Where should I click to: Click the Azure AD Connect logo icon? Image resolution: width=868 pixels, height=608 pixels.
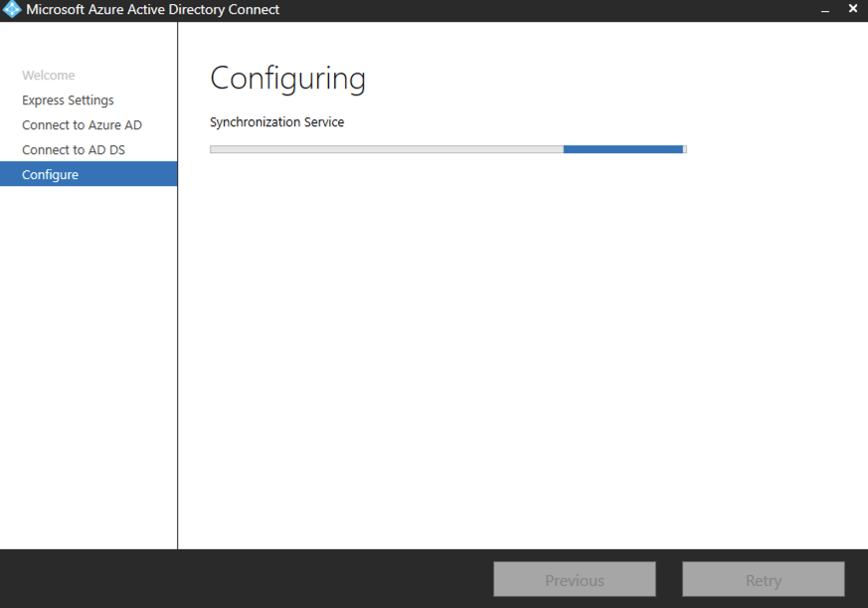point(12,10)
